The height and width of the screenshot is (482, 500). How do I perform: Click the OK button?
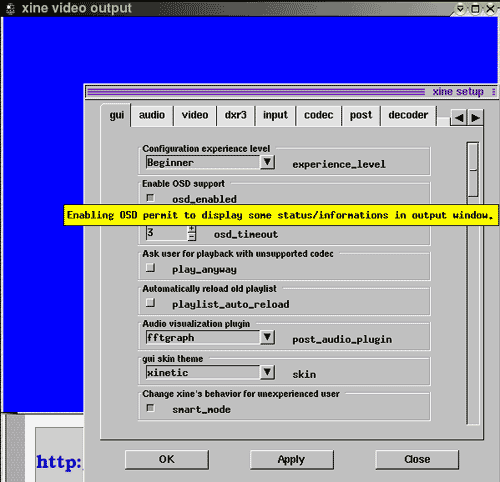click(x=167, y=460)
